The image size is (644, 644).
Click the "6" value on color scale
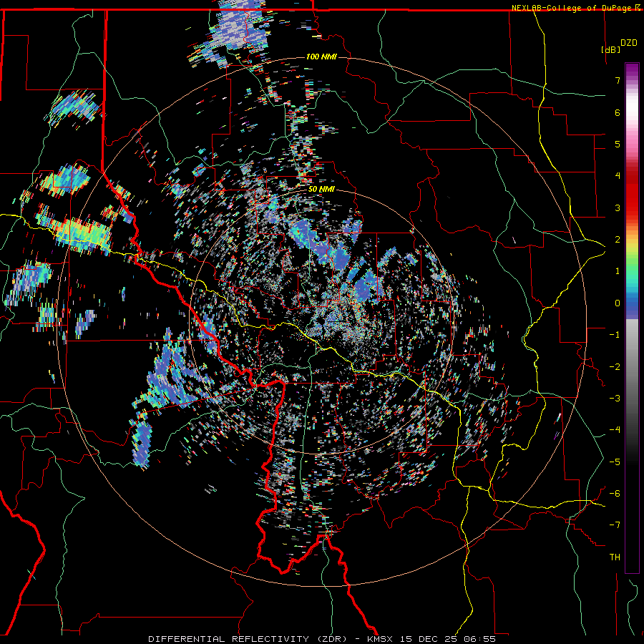[618, 112]
